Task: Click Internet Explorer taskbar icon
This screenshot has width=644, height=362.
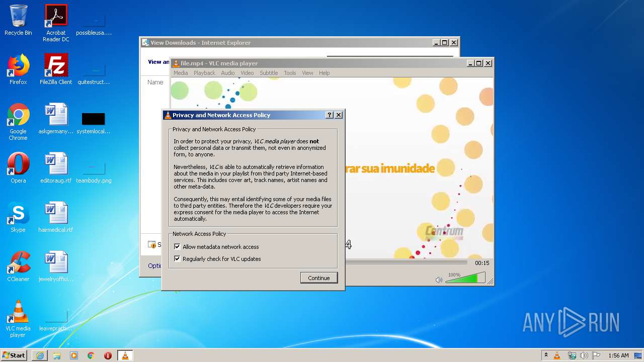Action: [40, 355]
